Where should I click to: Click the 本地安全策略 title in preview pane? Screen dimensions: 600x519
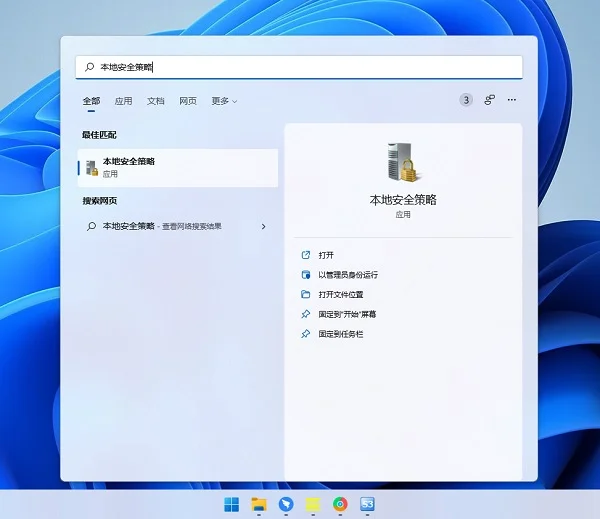(403, 200)
